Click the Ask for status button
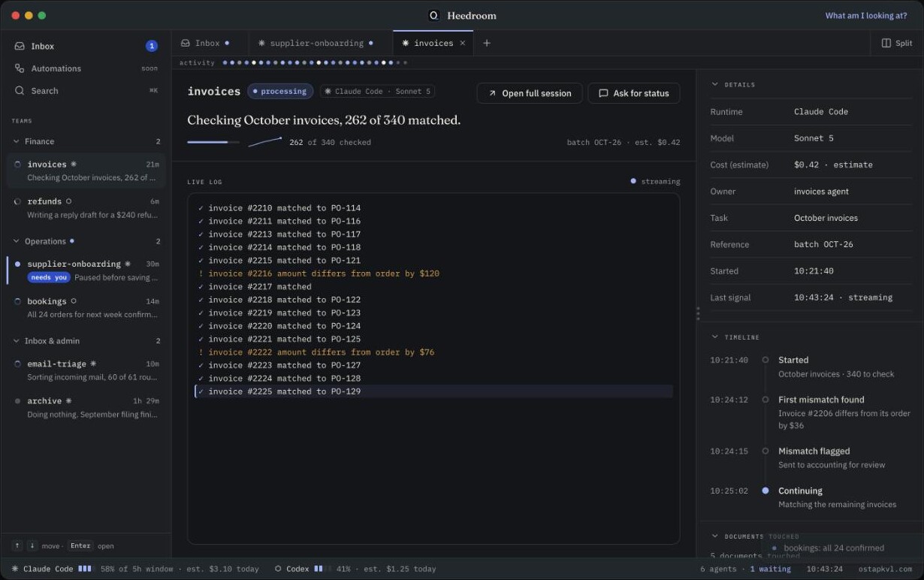 [634, 93]
